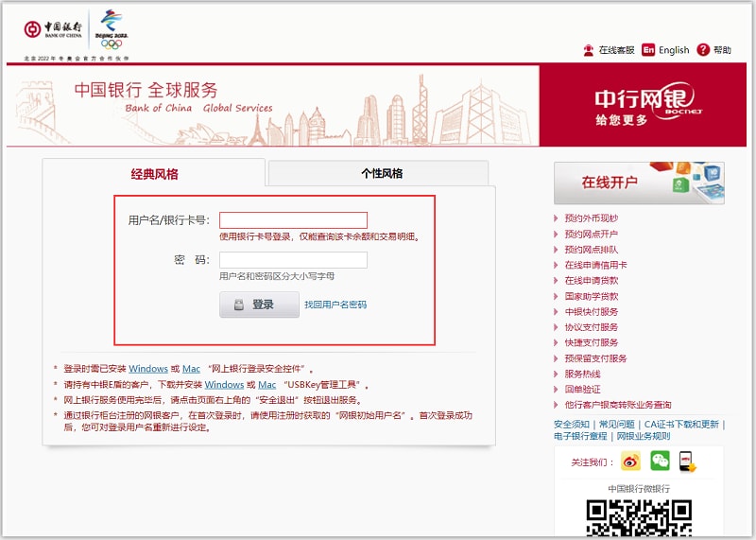The height and width of the screenshot is (540, 756).
Task: Click the Bank of China logo
Action: coord(55,28)
